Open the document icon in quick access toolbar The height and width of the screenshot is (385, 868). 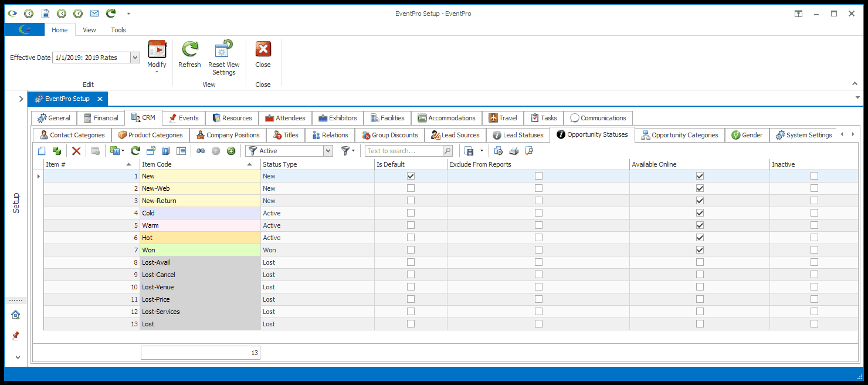[x=45, y=13]
